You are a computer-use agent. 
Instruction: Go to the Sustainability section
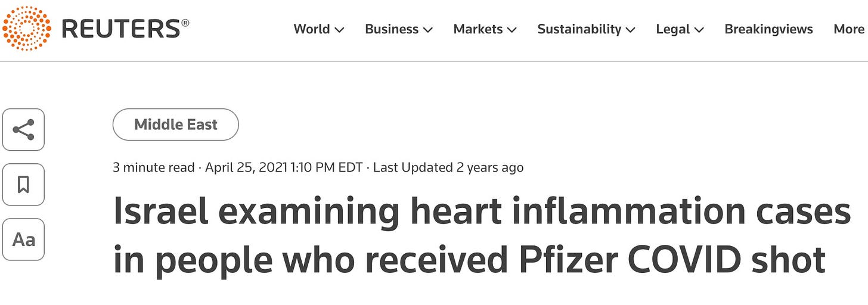click(579, 29)
